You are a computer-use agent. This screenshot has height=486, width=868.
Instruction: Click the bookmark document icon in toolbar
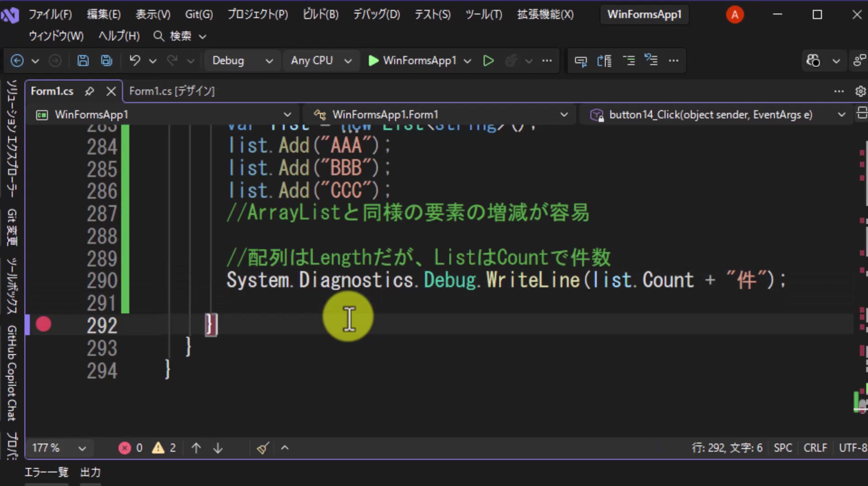[604, 61]
